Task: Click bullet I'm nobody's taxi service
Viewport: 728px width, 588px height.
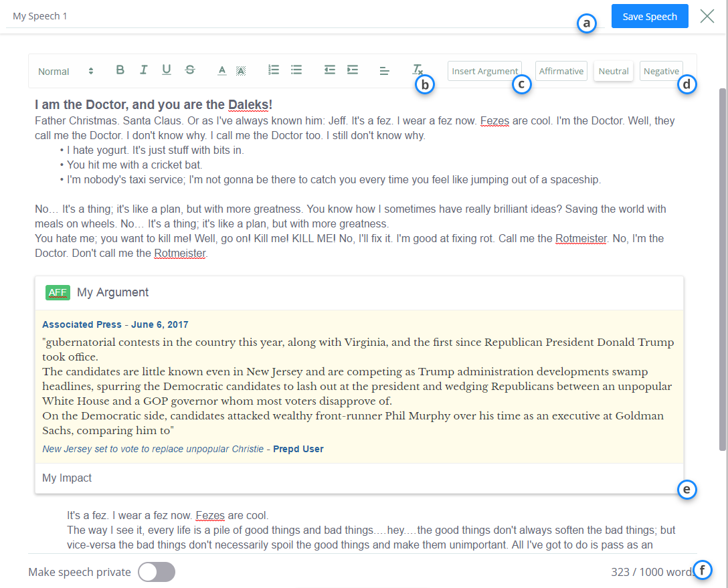Action: pyautogui.click(x=334, y=179)
